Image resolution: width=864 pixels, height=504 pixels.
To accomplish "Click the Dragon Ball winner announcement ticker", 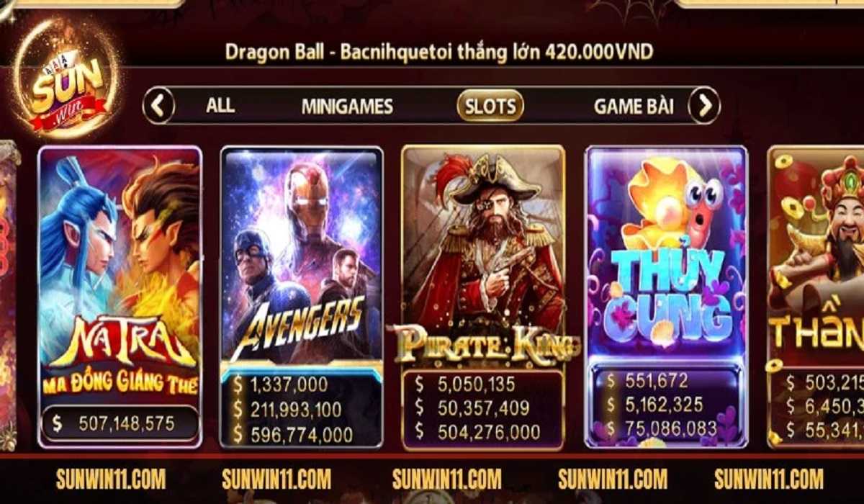I will click(x=439, y=52).
